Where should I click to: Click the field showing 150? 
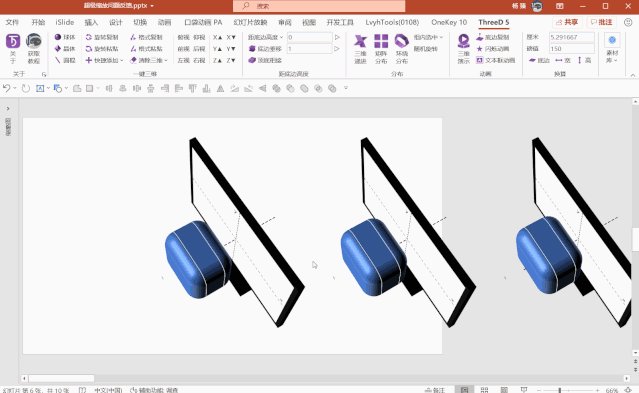(571, 49)
